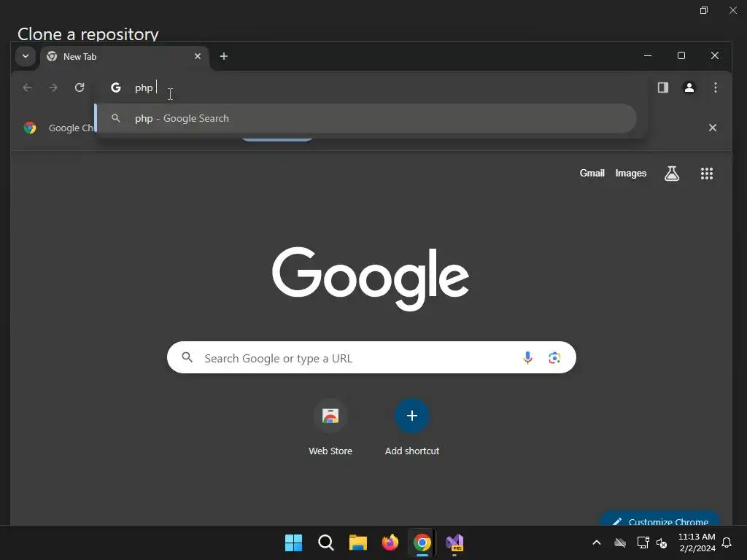The height and width of the screenshot is (560, 747).
Task: Click the Add shortcut button
Action: [x=412, y=427]
